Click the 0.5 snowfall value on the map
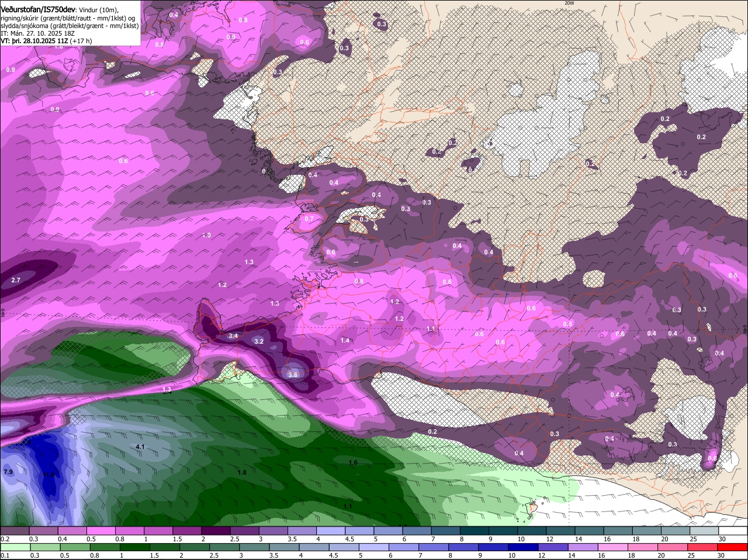This screenshot has height=560, width=748. [x=567, y=324]
